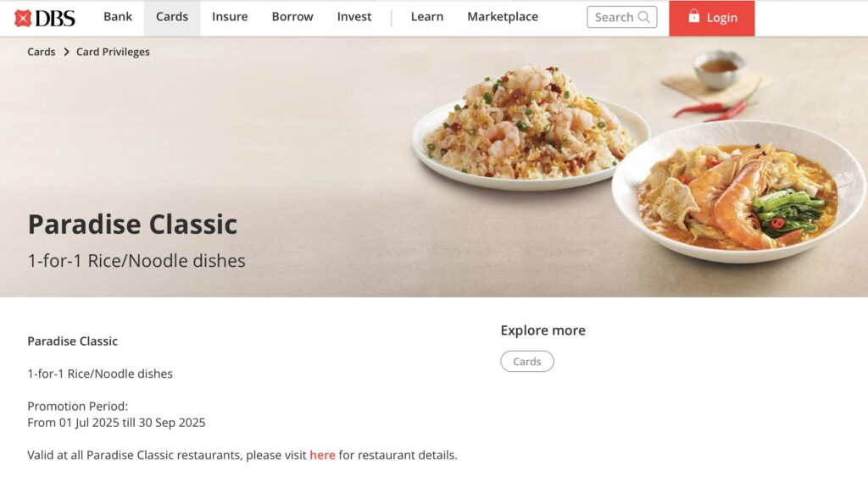Click the Paradise Classic banner heading
The width and height of the screenshot is (868, 477).
(132, 225)
